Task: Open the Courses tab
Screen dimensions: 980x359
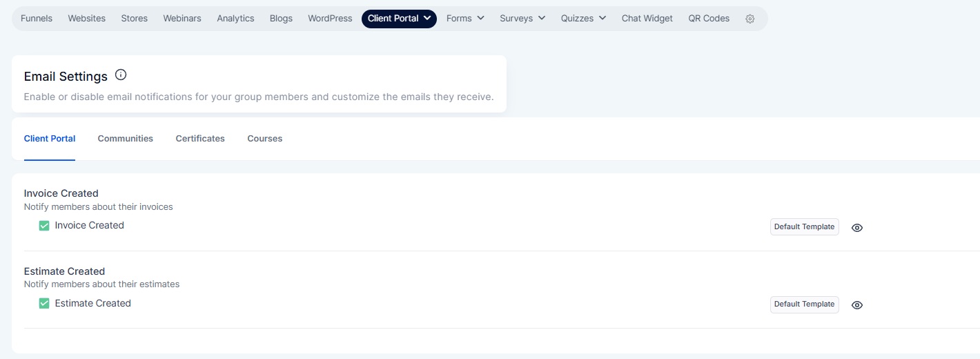Action: pos(265,139)
